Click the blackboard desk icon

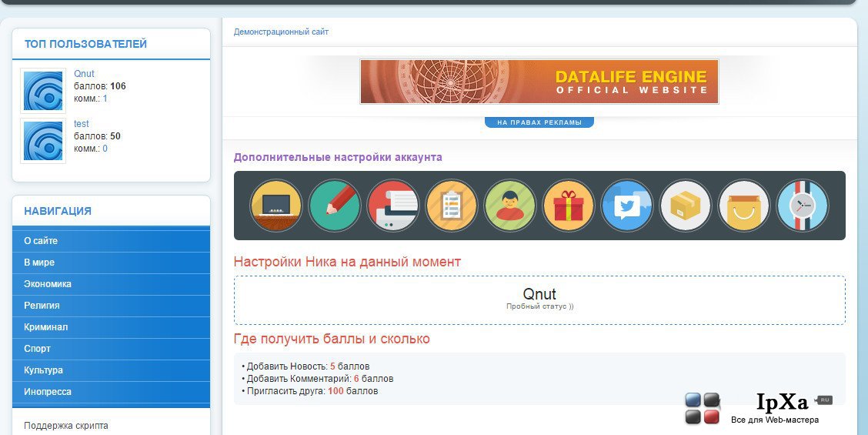click(275, 206)
